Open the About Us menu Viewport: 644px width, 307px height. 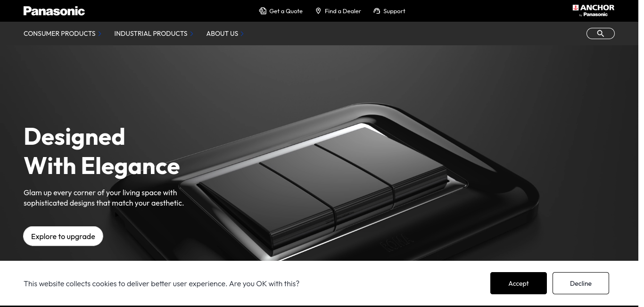pyautogui.click(x=222, y=33)
